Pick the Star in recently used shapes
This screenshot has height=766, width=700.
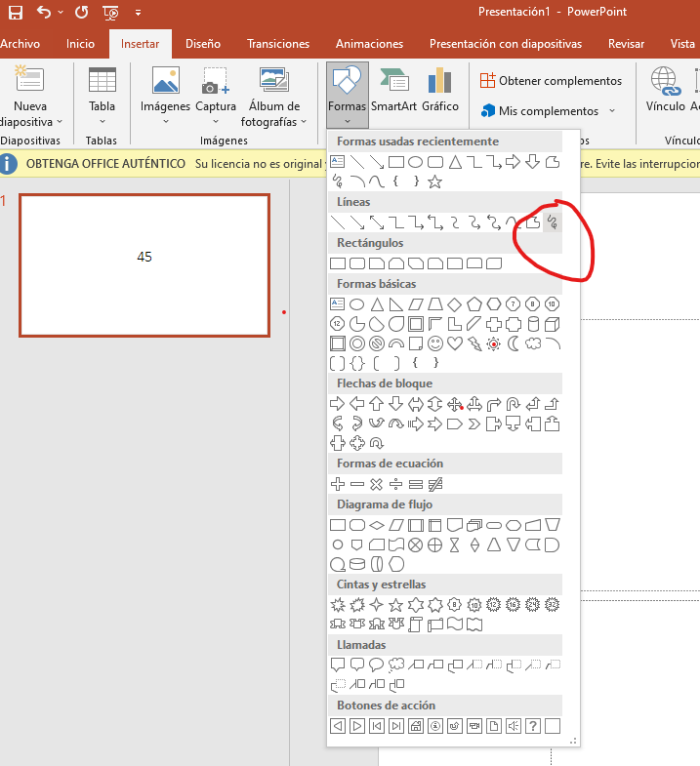[x=435, y=181]
